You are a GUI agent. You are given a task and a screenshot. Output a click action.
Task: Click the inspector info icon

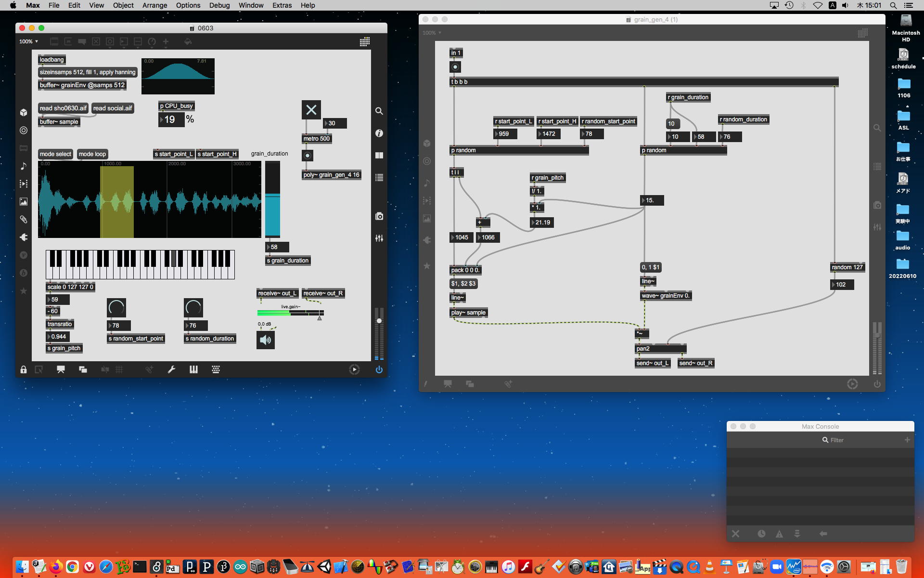point(379,133)
